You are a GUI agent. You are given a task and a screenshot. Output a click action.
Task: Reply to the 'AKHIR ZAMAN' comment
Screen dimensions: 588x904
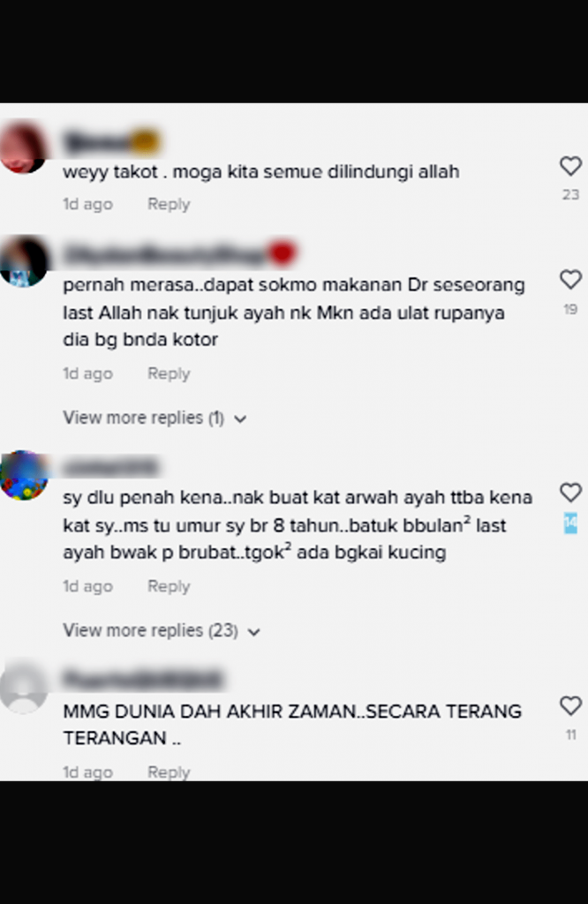pos(169,772)
